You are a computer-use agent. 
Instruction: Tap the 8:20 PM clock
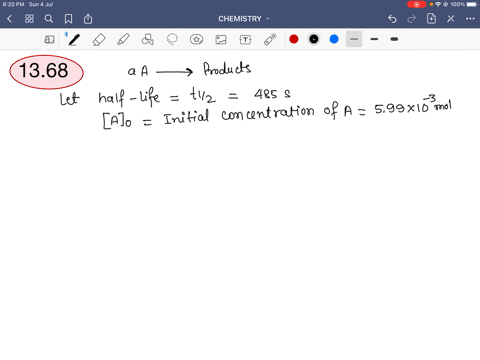click(x=13, y=4)
